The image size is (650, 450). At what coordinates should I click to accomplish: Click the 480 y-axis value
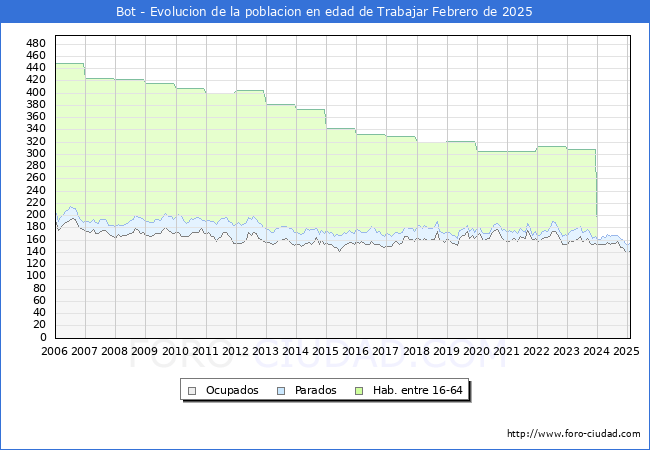coord(36,43)
